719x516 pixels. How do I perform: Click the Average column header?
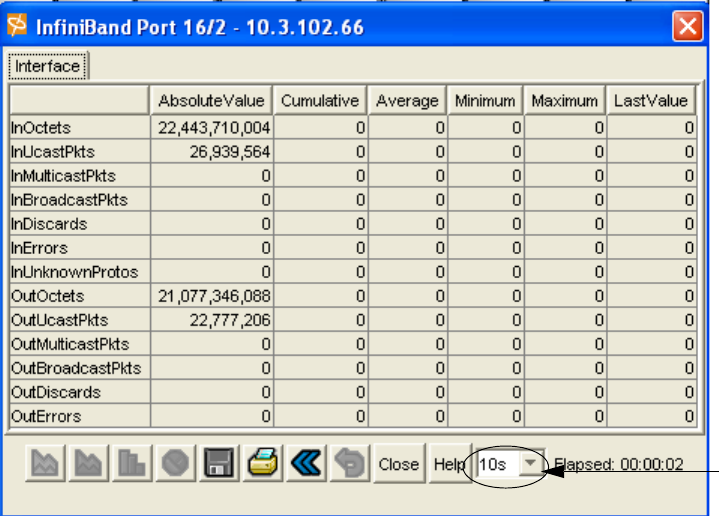coord(407,100)
